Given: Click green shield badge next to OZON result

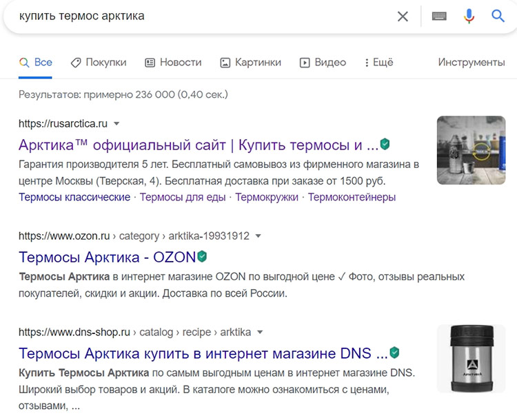Looking at the screenshot, I should tap(202, 256).
